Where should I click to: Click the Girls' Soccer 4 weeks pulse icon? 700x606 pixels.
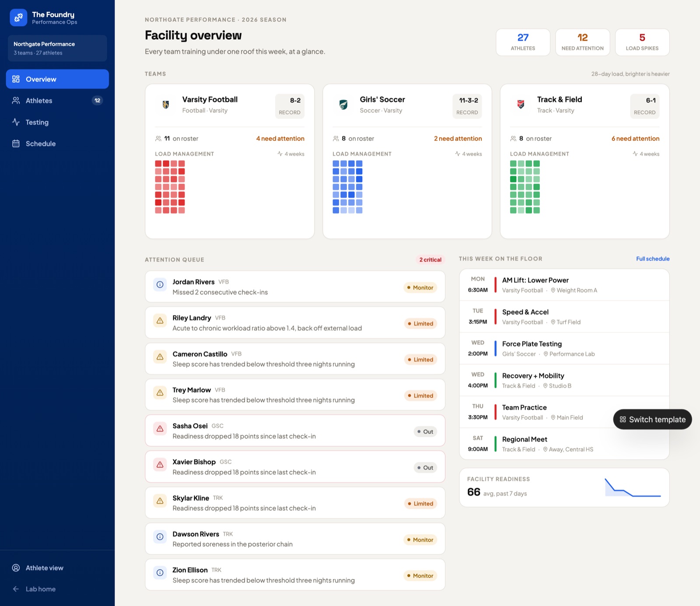pyautogui.click(x=458, y=154)
